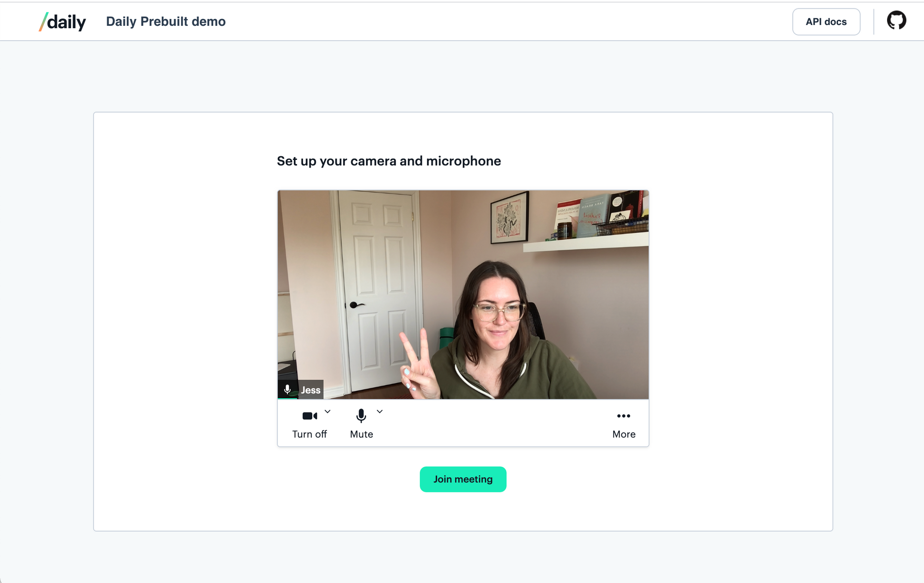Image resolution: width=924 pixels, height=583 pixels.
Task: Expand the camera device chevron
Action: click(x=328, y=411)
